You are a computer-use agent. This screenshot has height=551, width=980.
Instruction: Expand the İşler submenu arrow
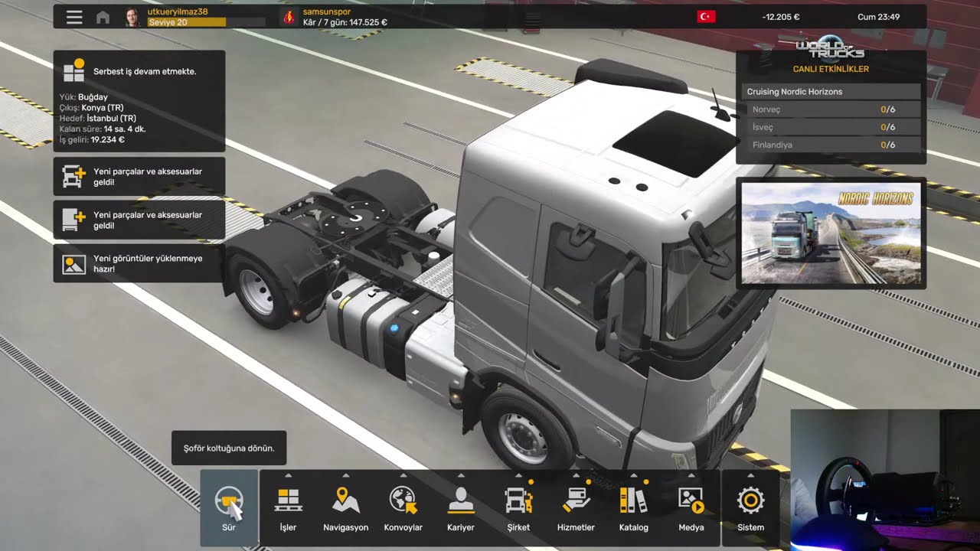pyautogui.click(x=288, y=475)
